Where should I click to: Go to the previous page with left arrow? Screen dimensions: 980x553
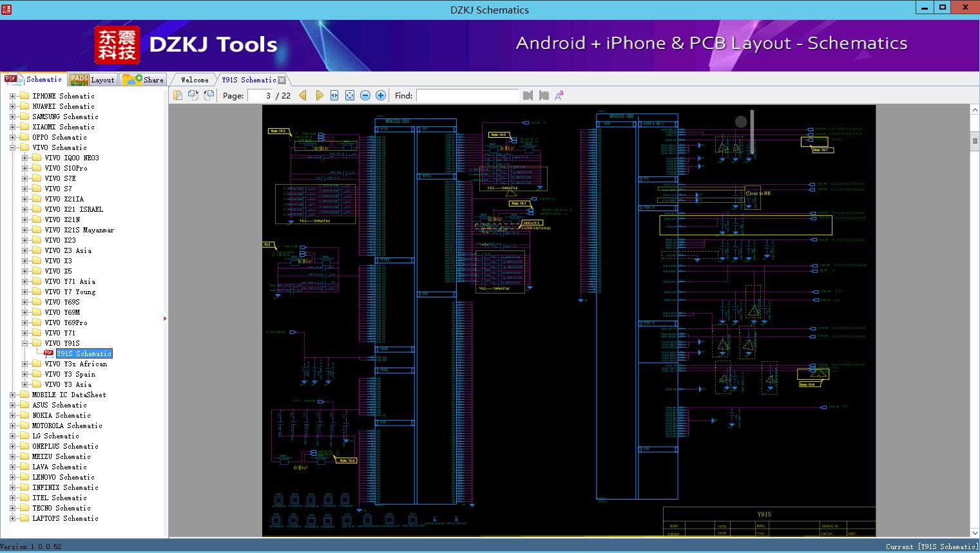(x=303, y=95)
